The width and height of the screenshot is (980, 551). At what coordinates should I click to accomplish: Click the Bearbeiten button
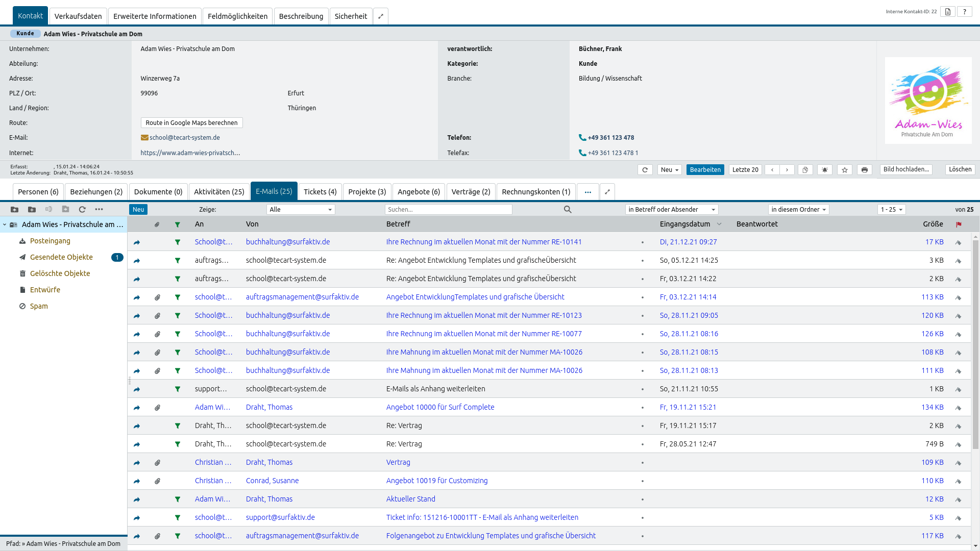(705, 170)
